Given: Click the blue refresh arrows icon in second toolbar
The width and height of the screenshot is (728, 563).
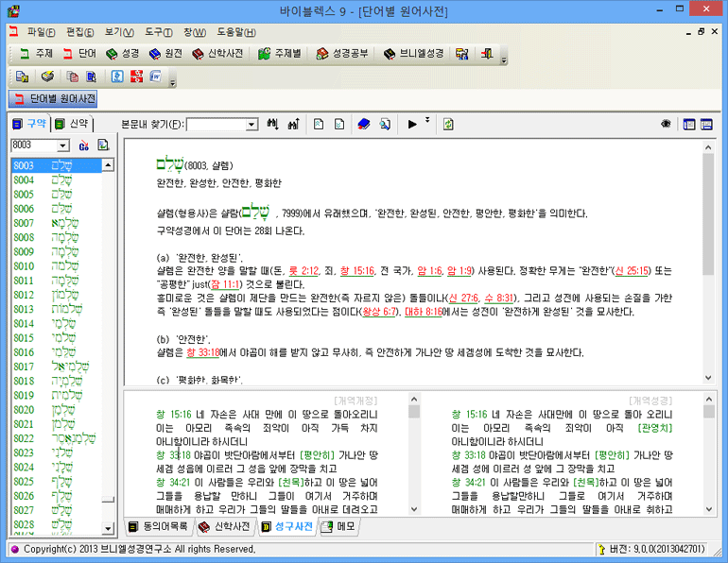Looking at the screenshot, I should click(x=117, y=77).
